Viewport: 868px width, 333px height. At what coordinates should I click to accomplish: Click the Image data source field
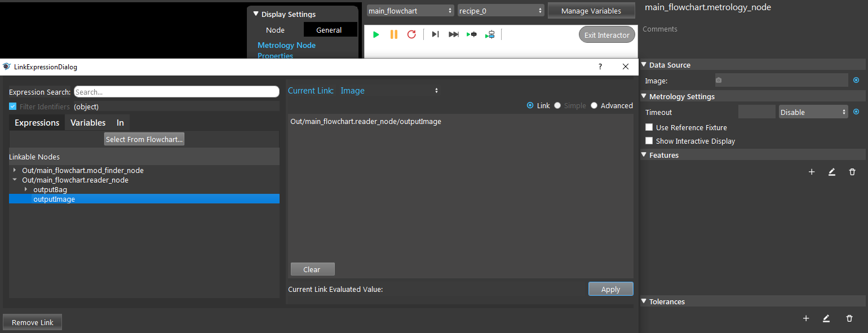pyautogui.click(x=781, y=81)
